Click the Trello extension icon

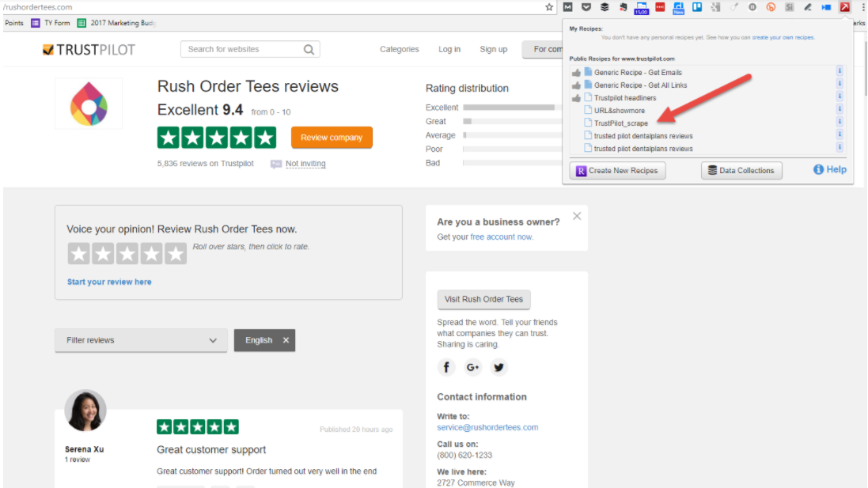[x=697, y=7]
